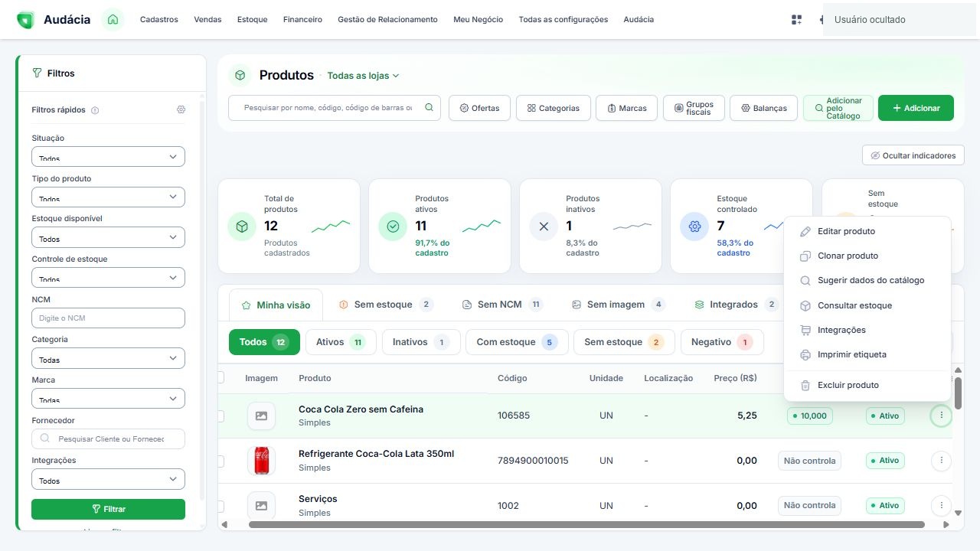Click the image placeholder for Serviços
The width and height of the screenshot is (980, 551).
point(261,505)
